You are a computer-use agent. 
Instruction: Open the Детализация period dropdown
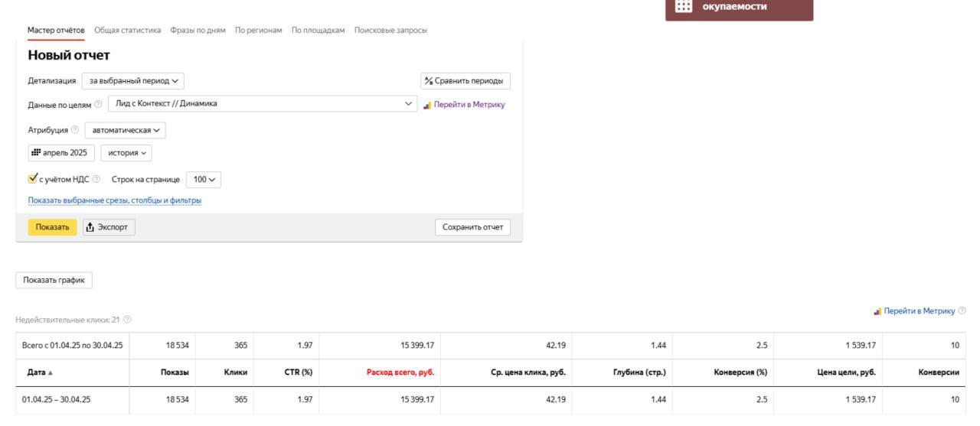133,80
